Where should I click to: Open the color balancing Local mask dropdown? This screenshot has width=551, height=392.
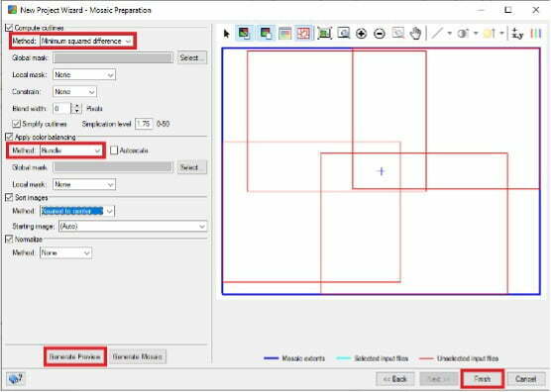click(x=84, y=184)
